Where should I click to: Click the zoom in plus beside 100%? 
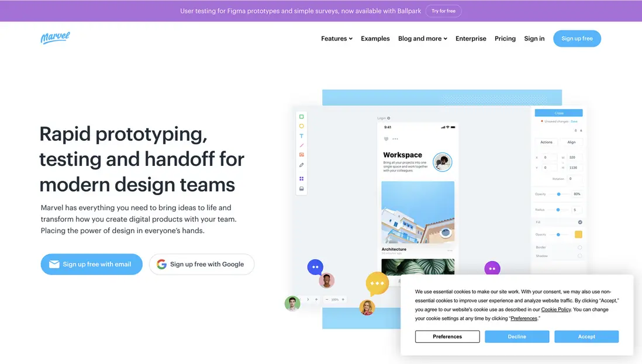pyautogui.click(x=343, y=299)
